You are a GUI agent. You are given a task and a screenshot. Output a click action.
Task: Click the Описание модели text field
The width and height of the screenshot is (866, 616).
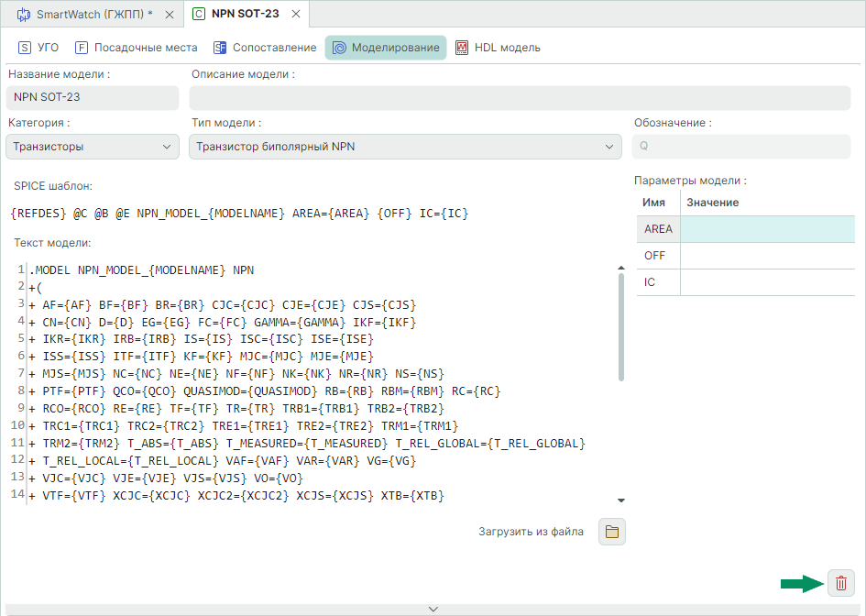pyautogui.click(x=521, y=97)
